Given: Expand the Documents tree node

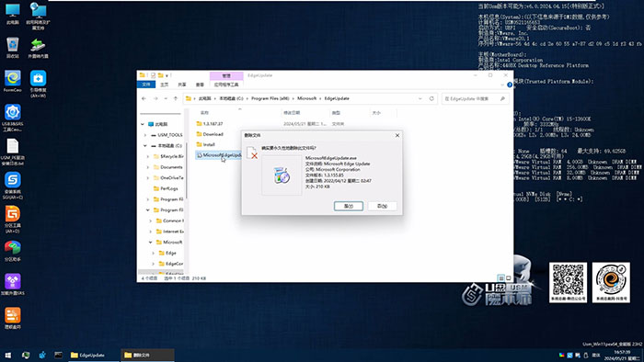Looking at the screenshot, I should point(148,167).
